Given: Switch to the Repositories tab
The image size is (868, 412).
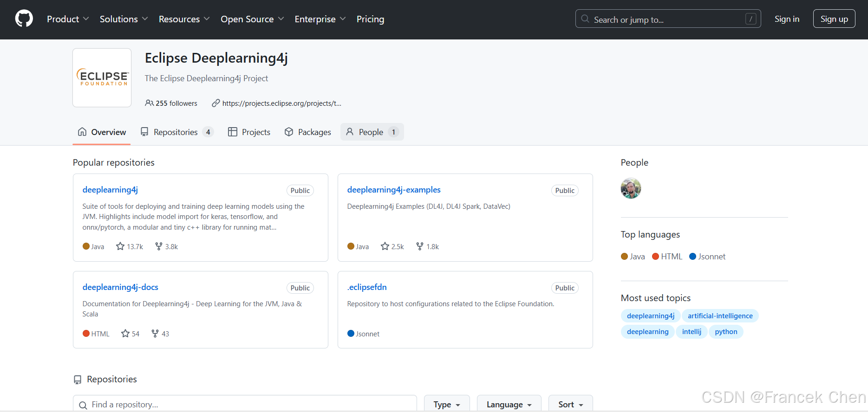Looking at the screenshot, I should tap(176, 132).
